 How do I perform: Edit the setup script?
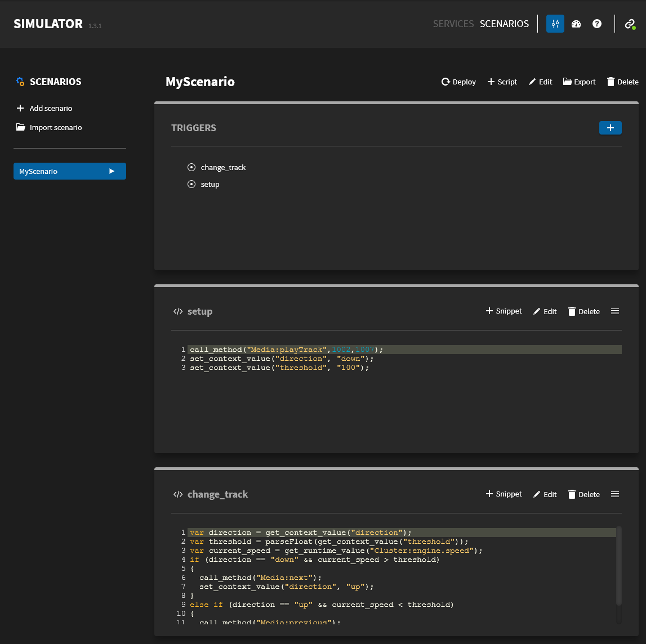click(x=545, y=311)
